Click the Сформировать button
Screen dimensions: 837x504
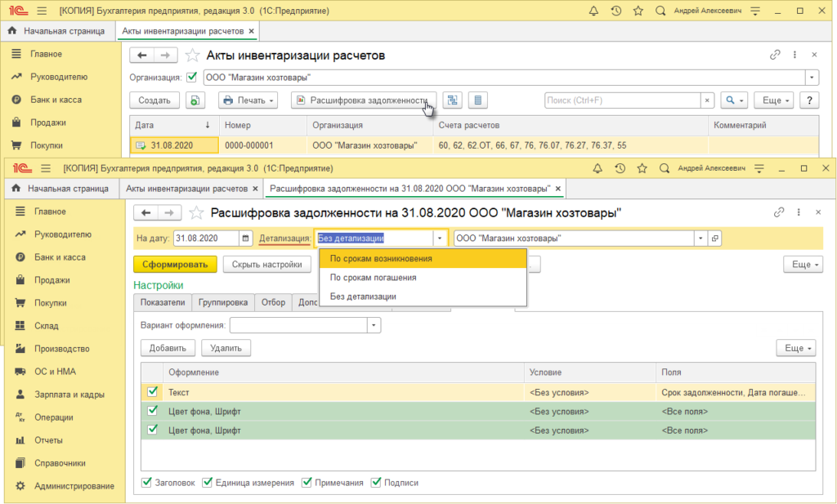(x=175, y=265)
